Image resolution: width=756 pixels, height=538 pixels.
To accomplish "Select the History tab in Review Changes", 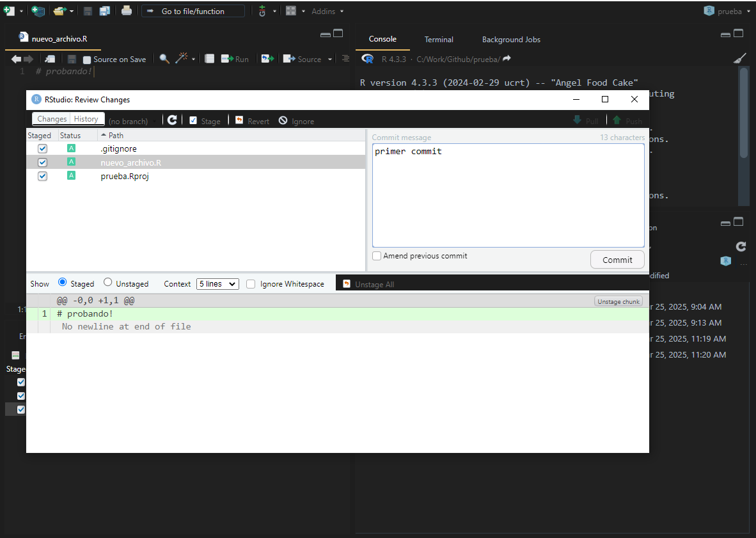I will 86,119.
